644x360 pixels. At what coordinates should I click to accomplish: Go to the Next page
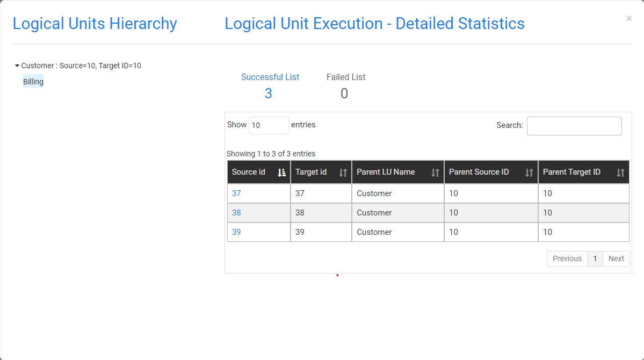(616, 258)
